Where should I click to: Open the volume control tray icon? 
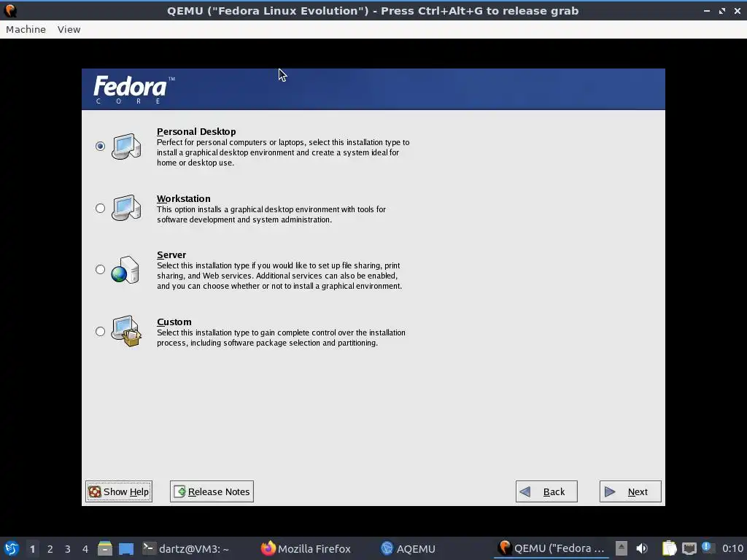(x=642, y=548)
